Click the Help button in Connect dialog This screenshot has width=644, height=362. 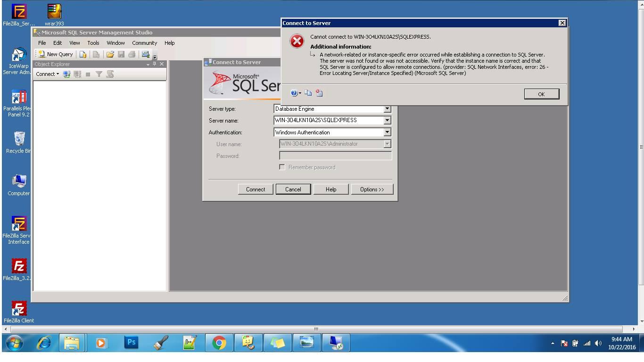(331, 189)
